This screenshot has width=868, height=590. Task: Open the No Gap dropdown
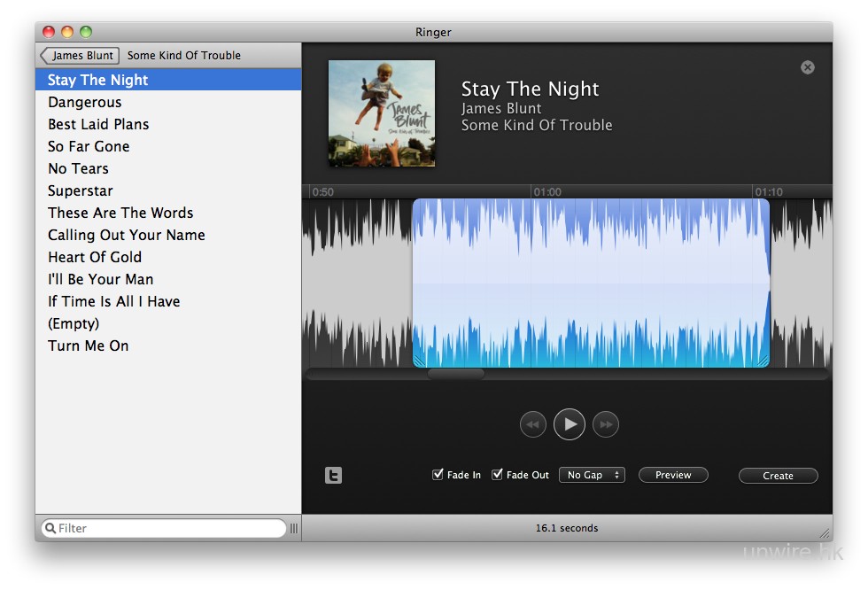(x=592, y=475)
